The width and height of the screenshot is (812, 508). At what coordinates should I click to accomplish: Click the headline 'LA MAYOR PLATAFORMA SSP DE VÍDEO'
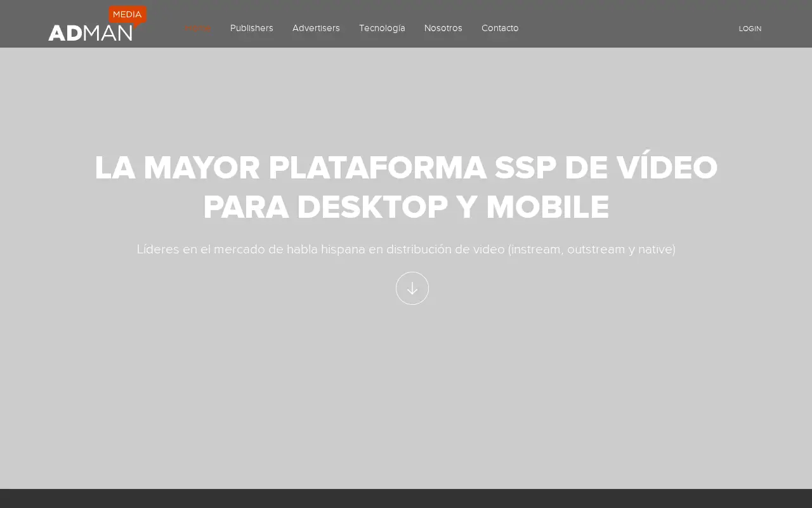406,168
